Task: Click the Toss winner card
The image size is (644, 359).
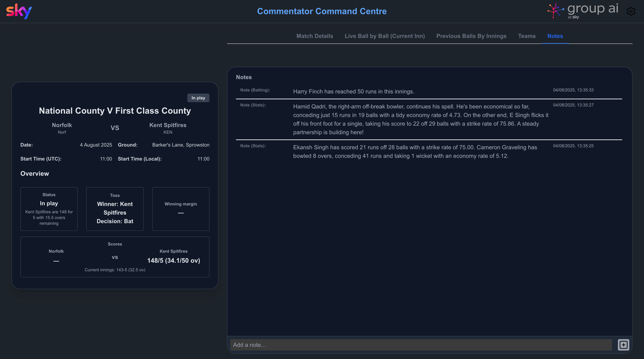Action: [x=115, y=209]
